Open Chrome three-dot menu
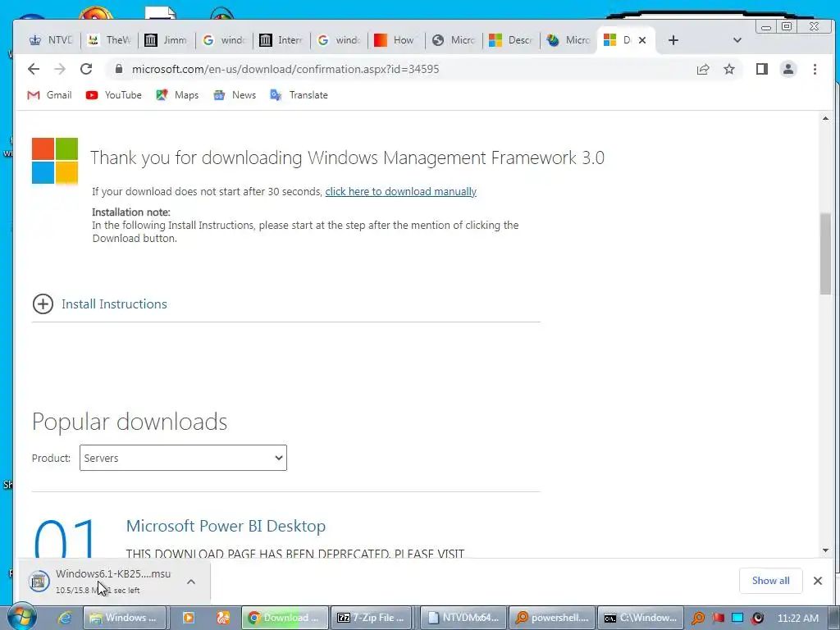 click(815, 69)
